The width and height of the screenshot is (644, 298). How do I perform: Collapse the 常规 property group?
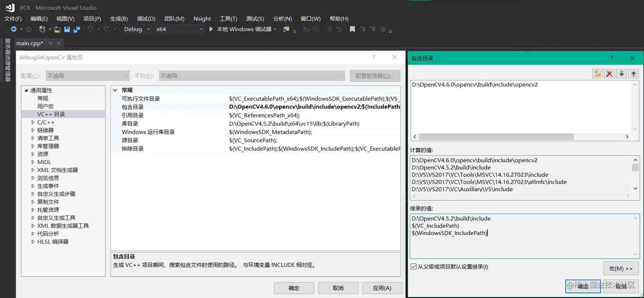click(115, 90)
